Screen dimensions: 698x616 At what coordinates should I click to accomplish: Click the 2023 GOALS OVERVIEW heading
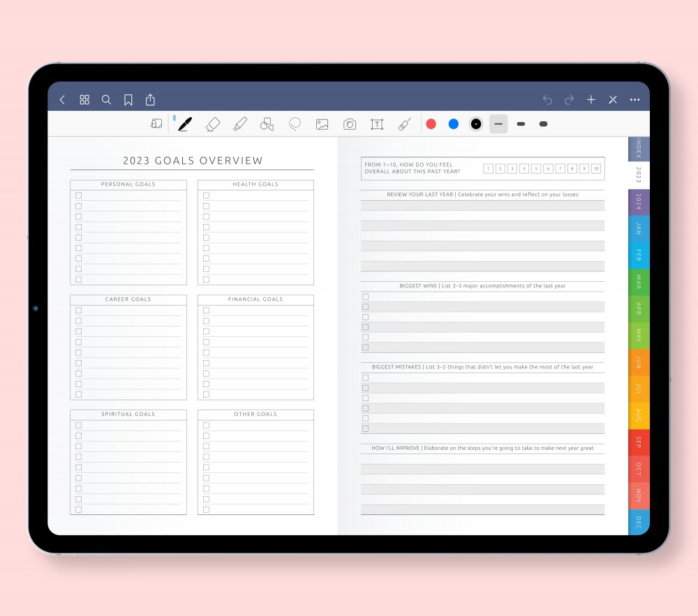coord(193,160)
